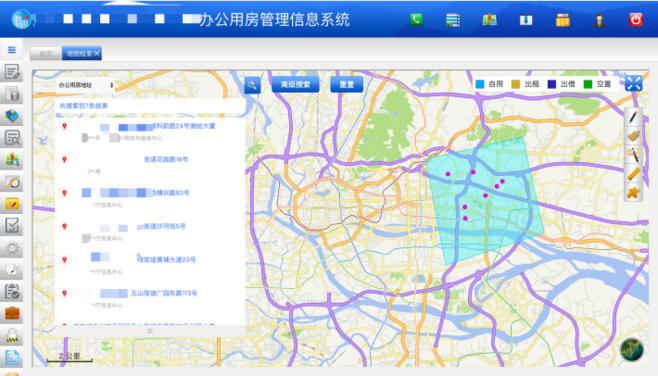Close the 地图检索 tab
Screen dimensions: 658x376
tap(97, 53)
